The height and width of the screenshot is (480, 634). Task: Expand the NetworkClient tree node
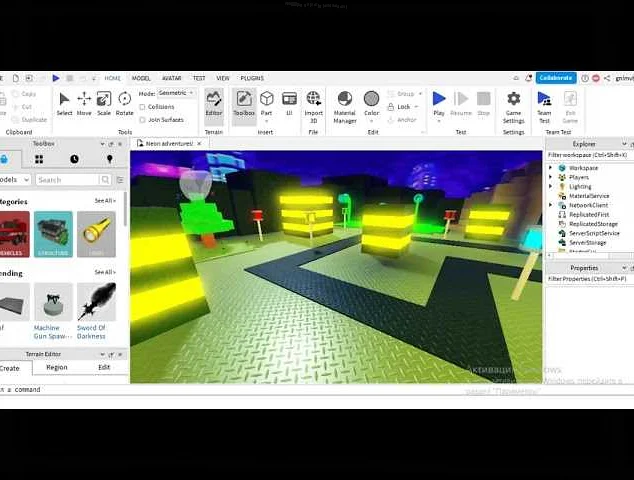[550, 205]
